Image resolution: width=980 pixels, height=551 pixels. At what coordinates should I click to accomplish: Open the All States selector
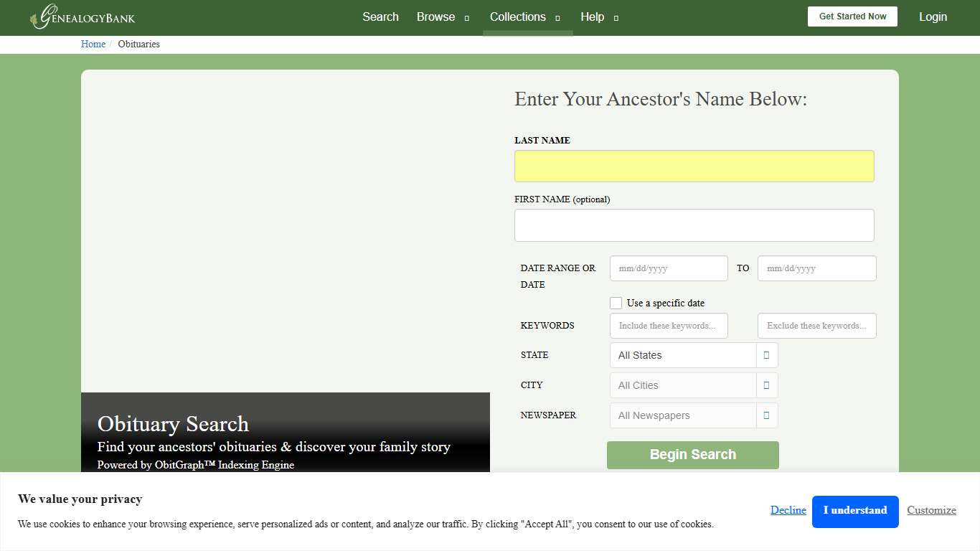[682, 355]
